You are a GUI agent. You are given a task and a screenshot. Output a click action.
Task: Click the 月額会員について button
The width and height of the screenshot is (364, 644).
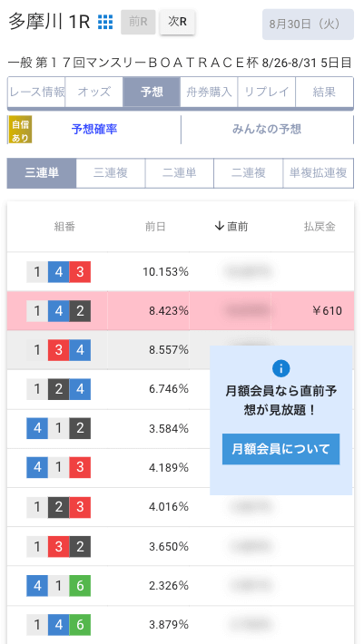coord(281,449)
